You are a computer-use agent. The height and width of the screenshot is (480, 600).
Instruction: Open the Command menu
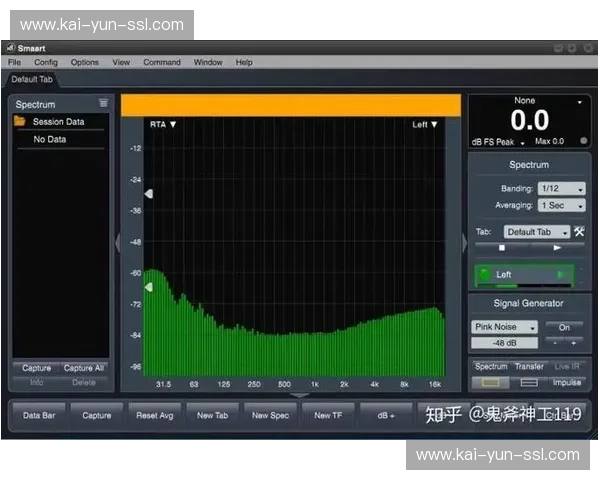[x=162, y=62]
